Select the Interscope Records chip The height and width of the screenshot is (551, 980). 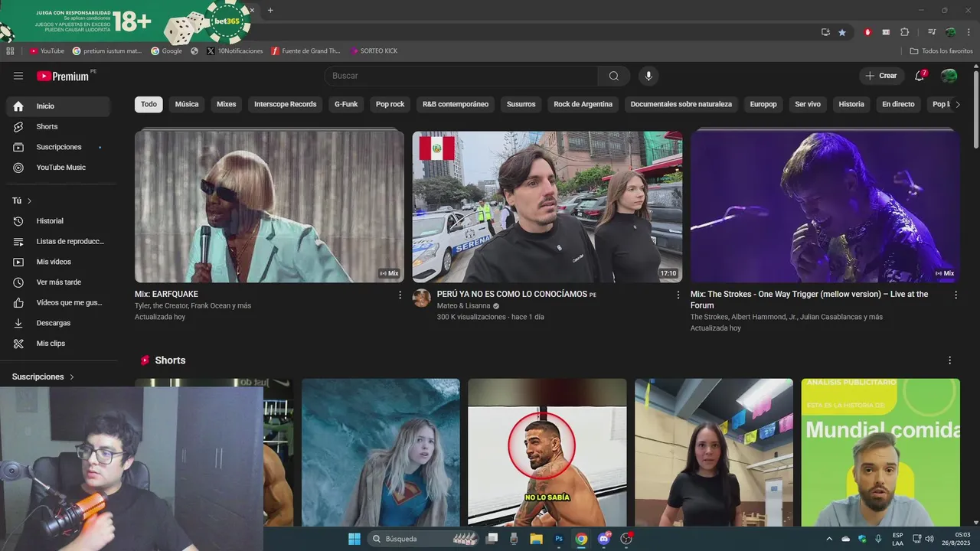click(x=286, y=104)
